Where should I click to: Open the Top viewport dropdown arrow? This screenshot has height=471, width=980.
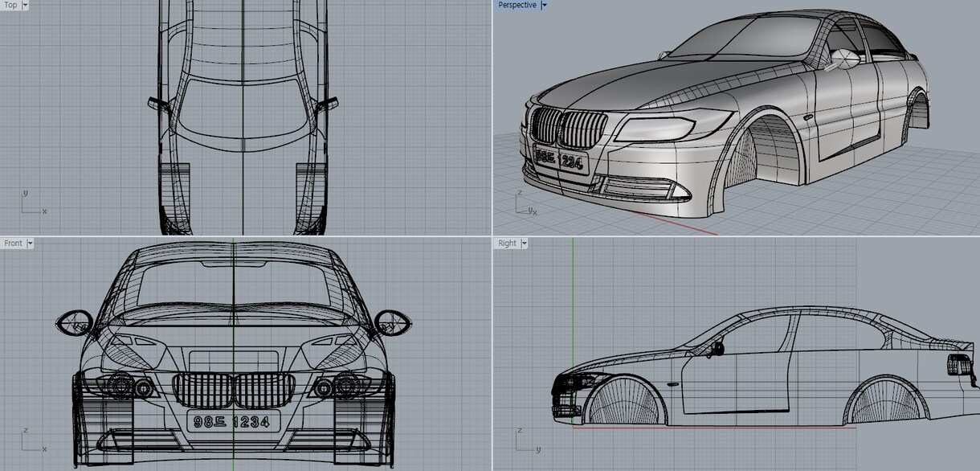pyautogui.click(x=26, y=5)
